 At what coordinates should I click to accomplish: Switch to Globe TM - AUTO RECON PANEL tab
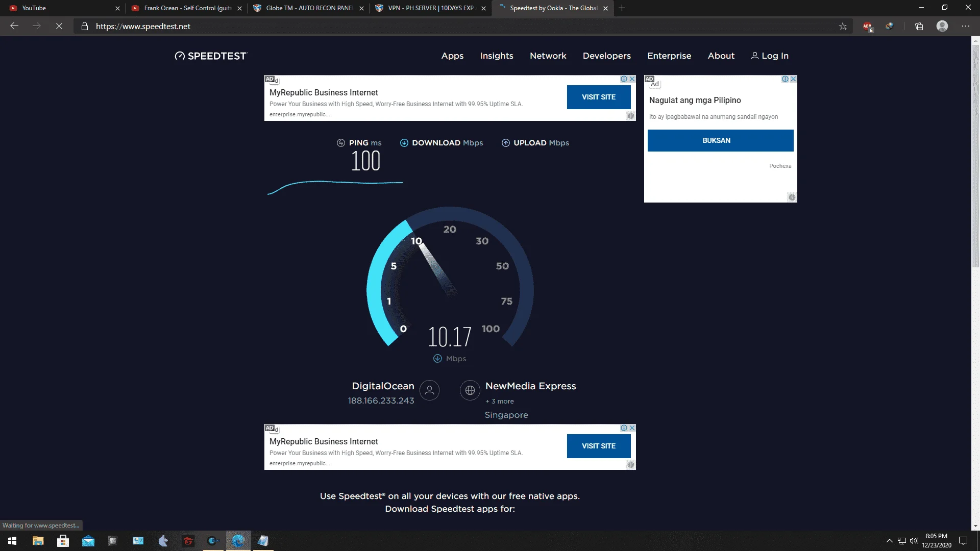pyautogui.click(x=309, y=8)
